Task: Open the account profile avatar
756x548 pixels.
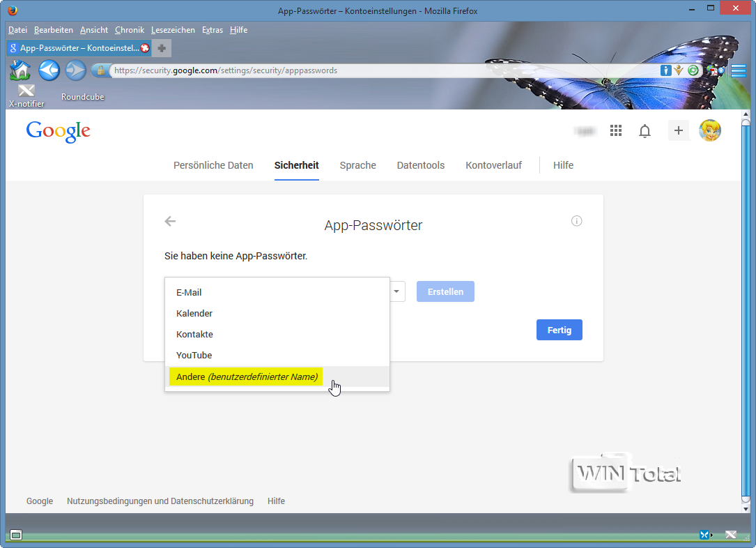Action: 710,131
